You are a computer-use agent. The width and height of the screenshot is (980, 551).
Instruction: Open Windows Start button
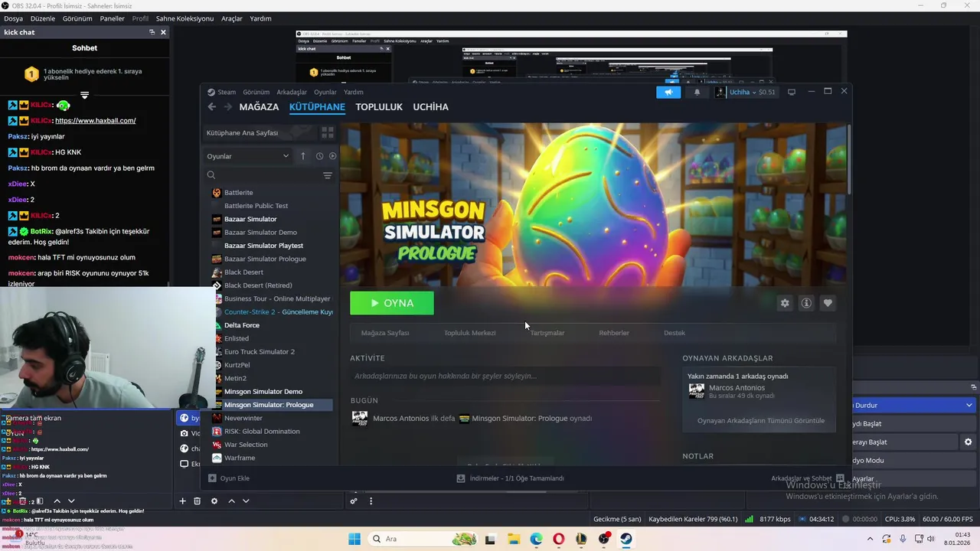pos(354,539)
